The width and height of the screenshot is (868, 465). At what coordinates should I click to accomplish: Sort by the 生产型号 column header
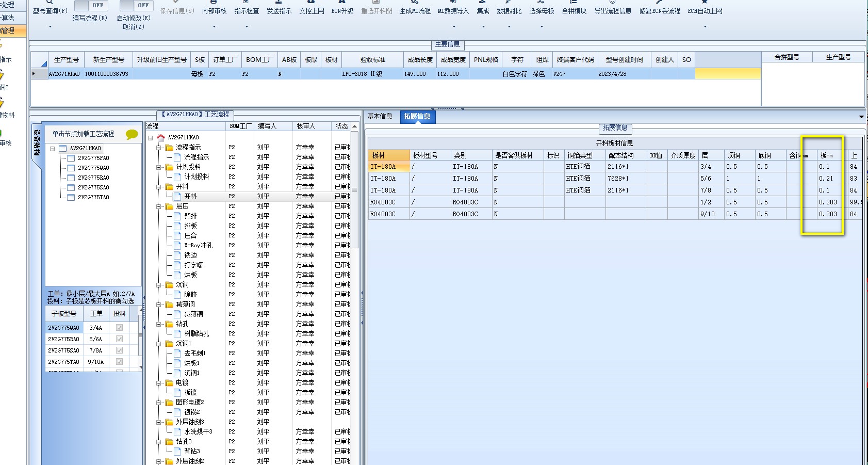(67, 60)
